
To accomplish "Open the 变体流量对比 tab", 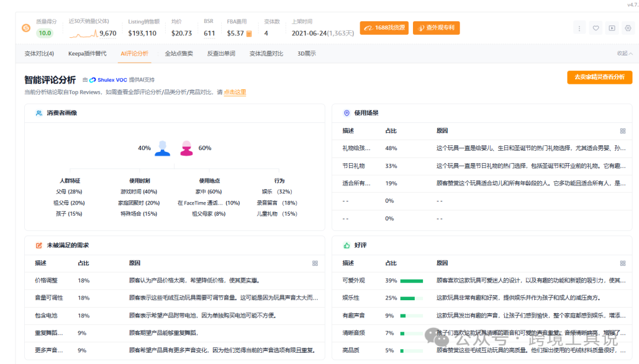I will [x=266, y=53].
